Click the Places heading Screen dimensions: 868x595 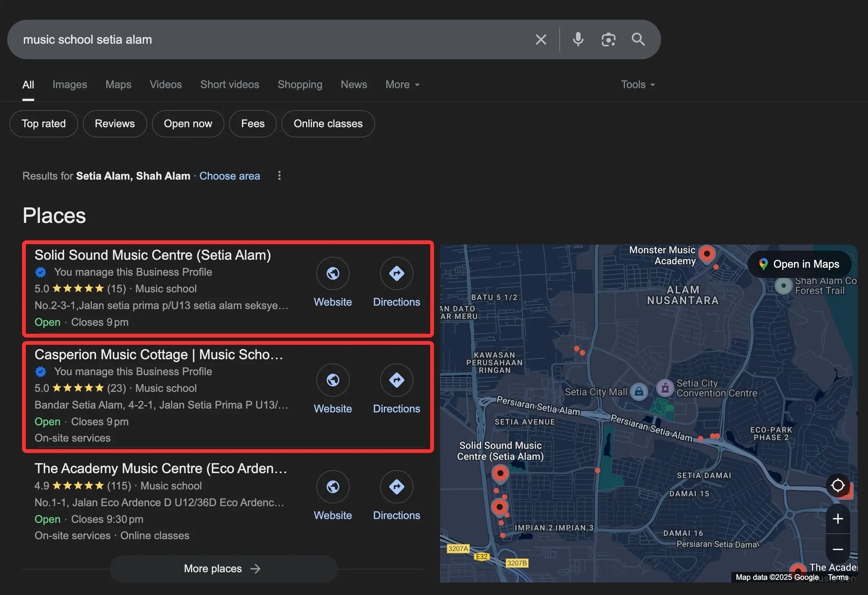click(x=54, y=216)
